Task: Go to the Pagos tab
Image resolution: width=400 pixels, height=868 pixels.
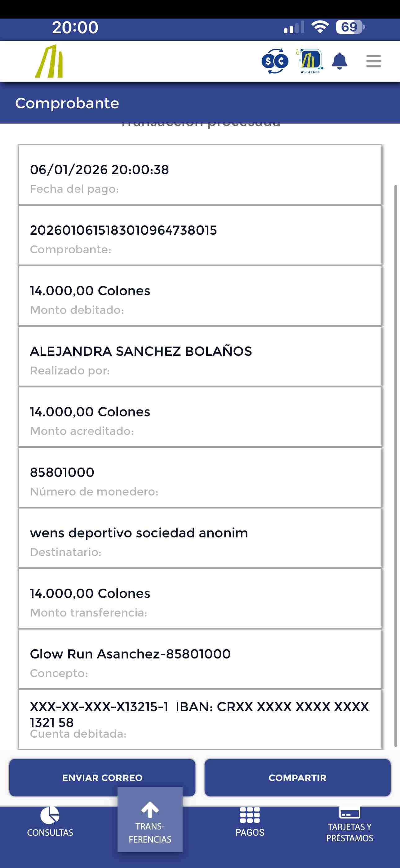Action: coord(250,822)
